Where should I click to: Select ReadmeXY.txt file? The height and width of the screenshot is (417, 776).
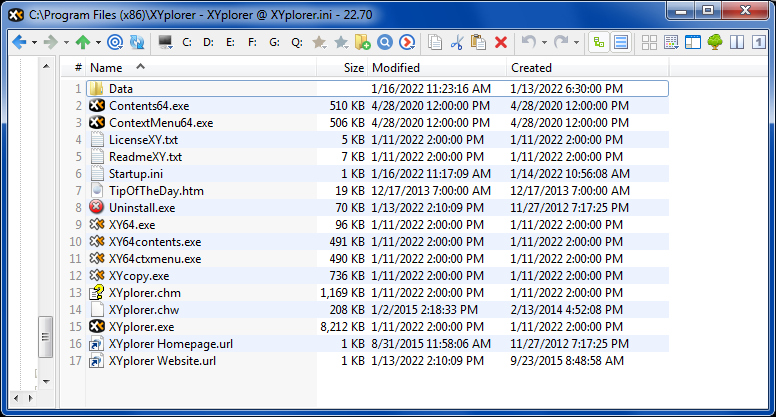tap(145, 157)
